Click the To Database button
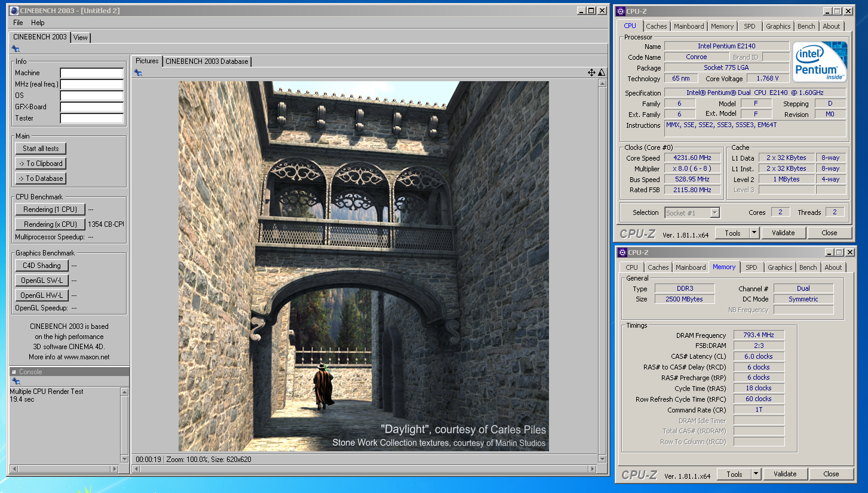Image resolution: width=868 pixels, height=493 pixels. pos(41,178)
